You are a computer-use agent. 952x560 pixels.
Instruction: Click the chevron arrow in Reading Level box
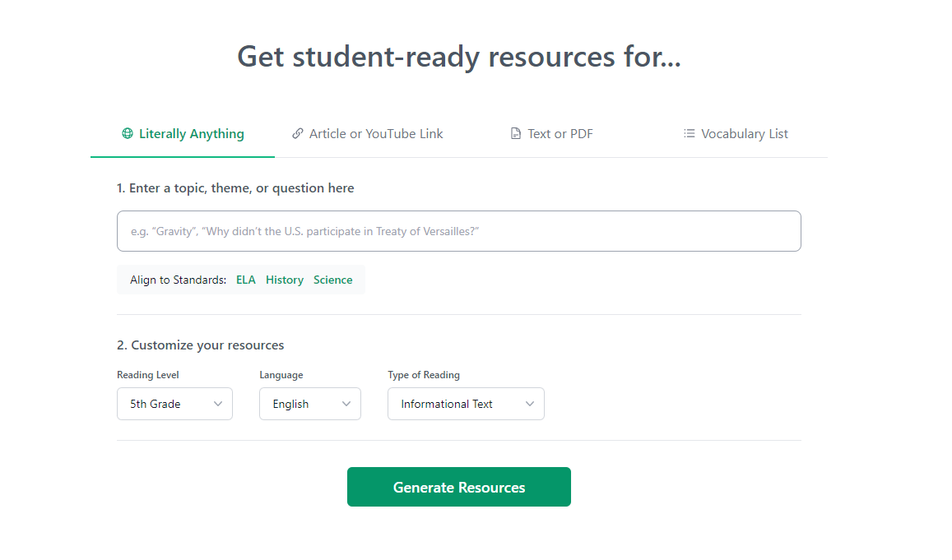218,404
